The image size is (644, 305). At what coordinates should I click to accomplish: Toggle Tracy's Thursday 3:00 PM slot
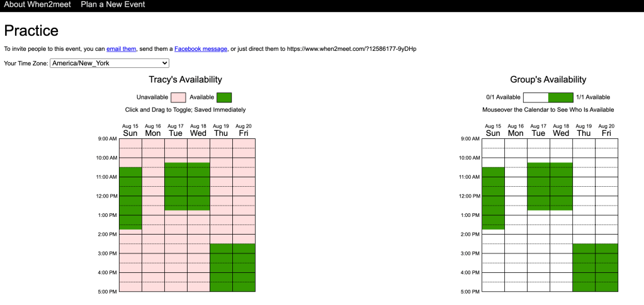(x=221, y=256)
